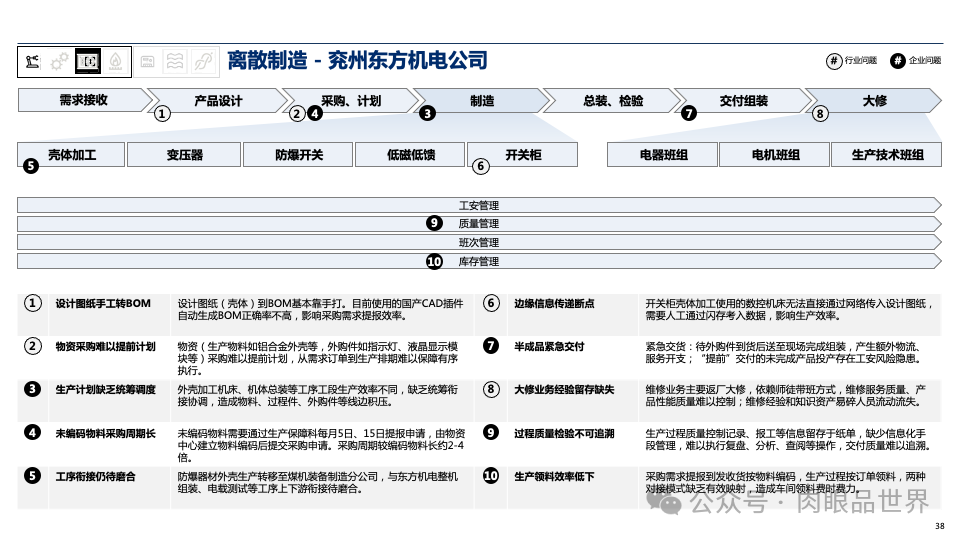Click black circle 7 beside 交付组装
This screenshot has width=960, height=540.
point(689,113)
